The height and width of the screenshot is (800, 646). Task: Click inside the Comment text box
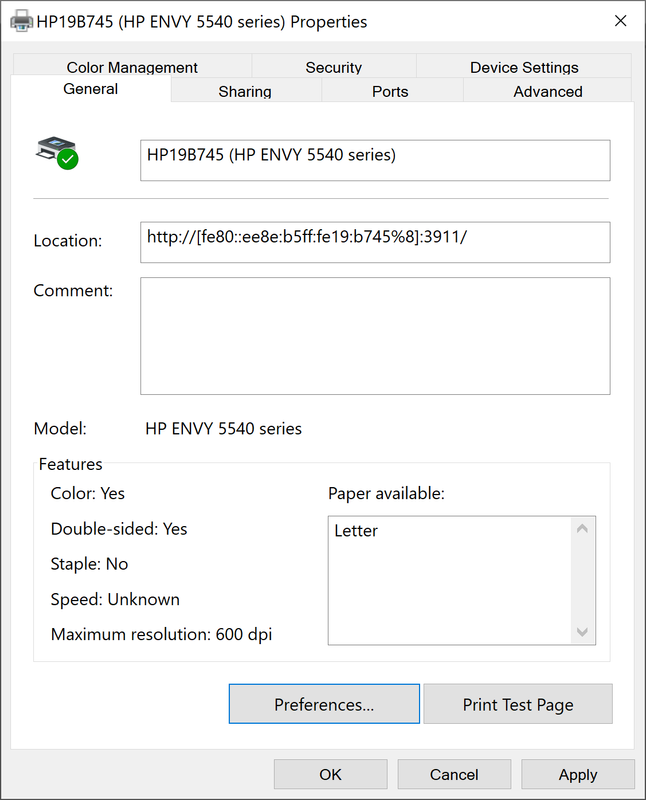374,336
